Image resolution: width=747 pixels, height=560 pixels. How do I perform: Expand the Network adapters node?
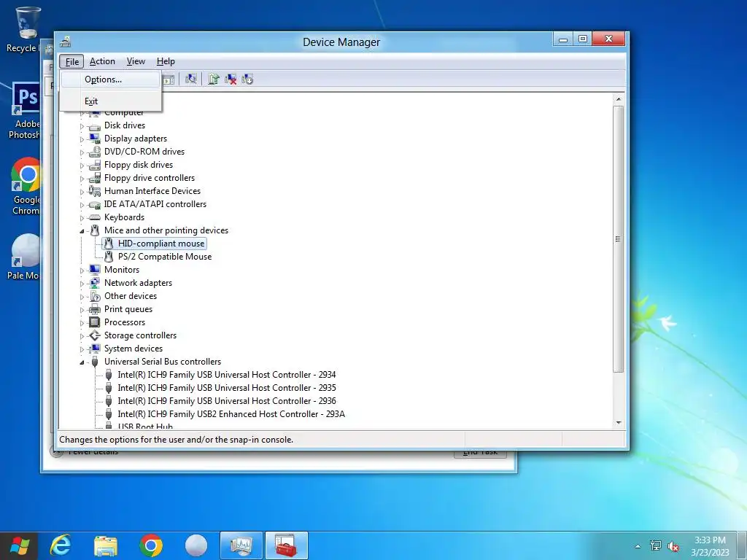tap(82, 284)
